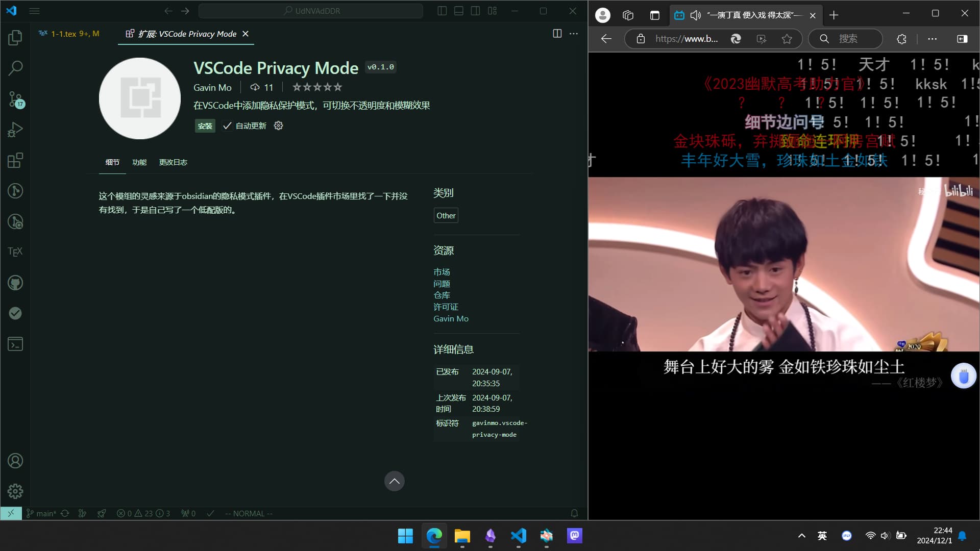Viewport: 980px width, 551px height.
Task: Open Run and Debug view
Action: pyautogui.click(x=15, y=130)
